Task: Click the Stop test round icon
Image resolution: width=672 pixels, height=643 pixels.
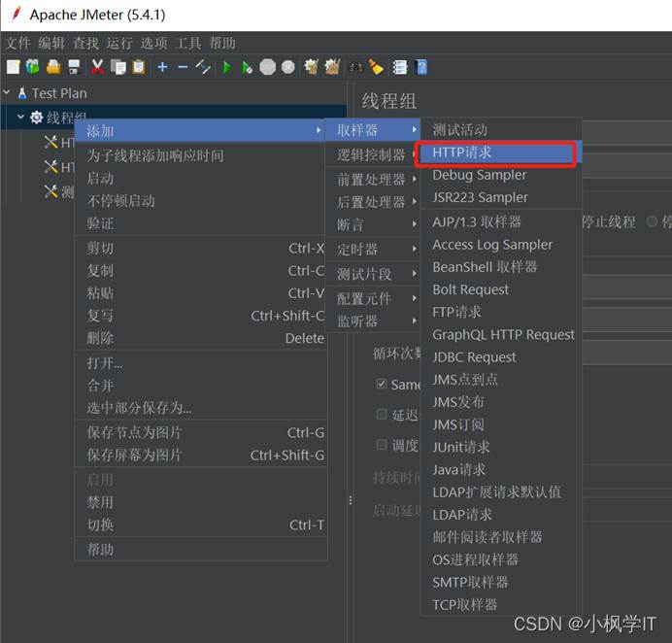Action: [x=268, y=67]
